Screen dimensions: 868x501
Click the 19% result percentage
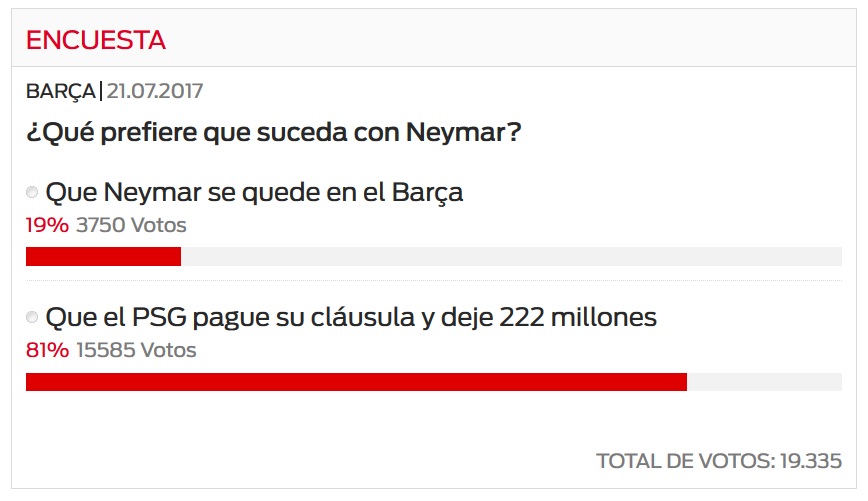(47, 225)
